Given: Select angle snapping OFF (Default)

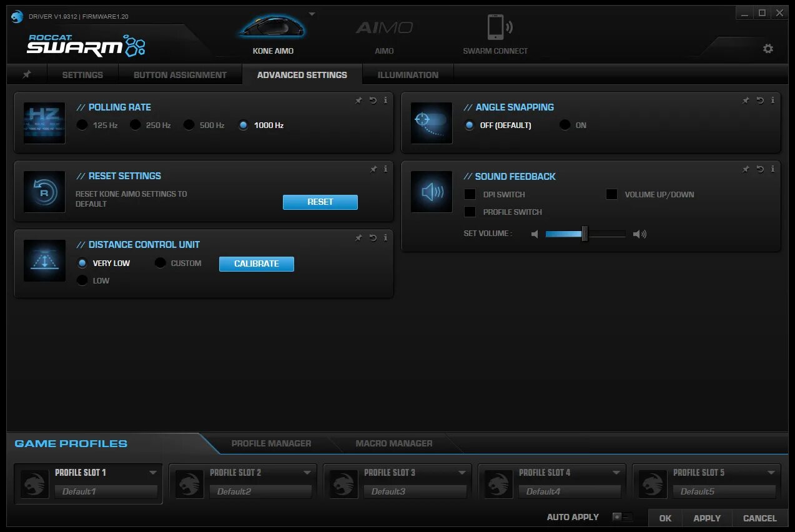Looking at the screenshot, I should pyautogui.click(x=470, y=125).
